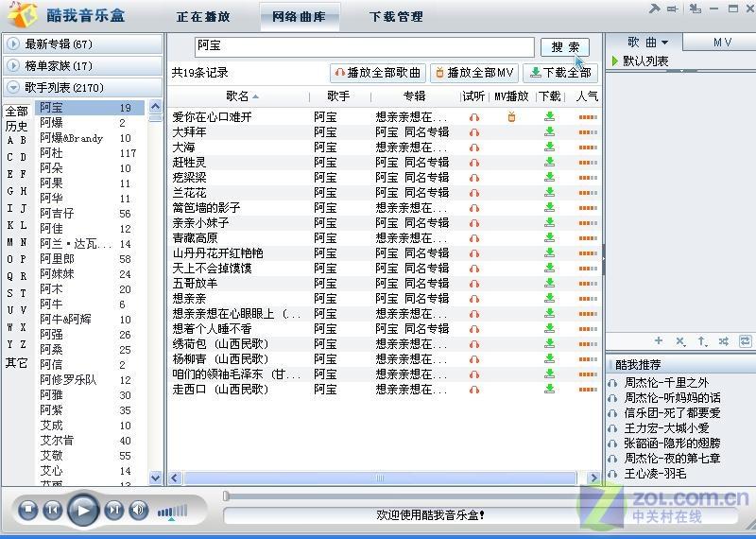756x539 pixels.
Task: Preview song 五哥放羊
Action: click(x=474, y=284)
